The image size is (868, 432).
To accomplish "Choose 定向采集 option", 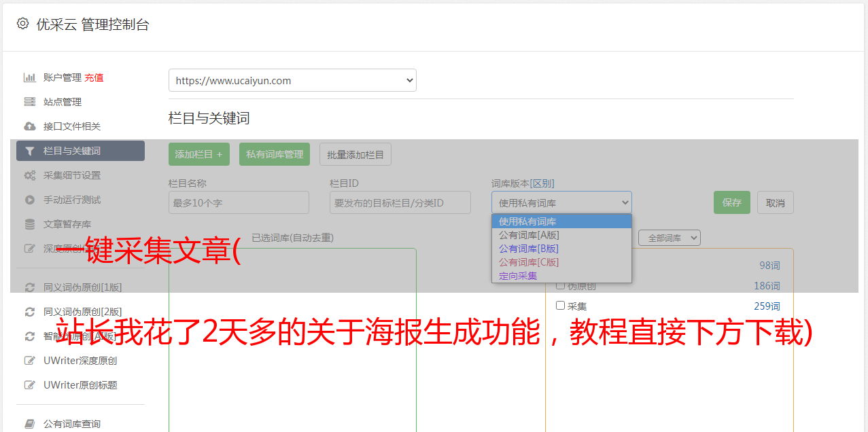I will [561, 276].
